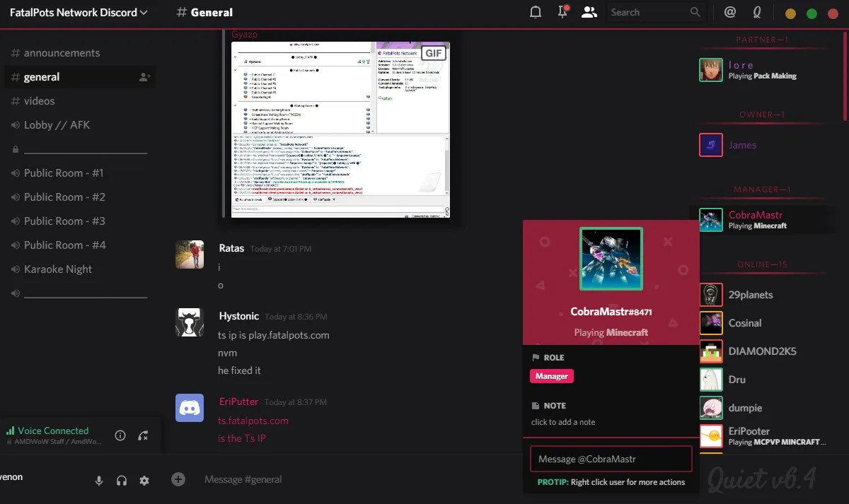Click the search magnifier icon
This screenshot has width=849, height=504.
tap(695, 12)
